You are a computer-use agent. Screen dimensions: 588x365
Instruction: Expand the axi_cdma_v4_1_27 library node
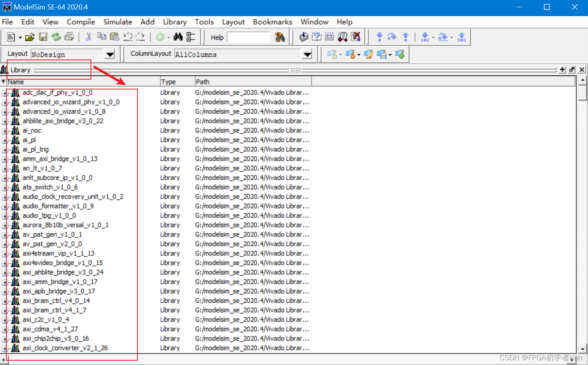4,330
